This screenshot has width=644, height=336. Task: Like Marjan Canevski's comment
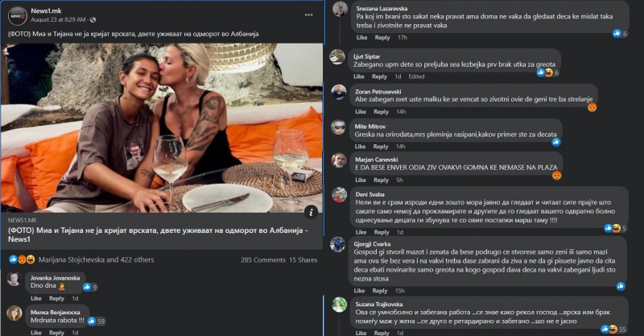(x=360, y=180)
